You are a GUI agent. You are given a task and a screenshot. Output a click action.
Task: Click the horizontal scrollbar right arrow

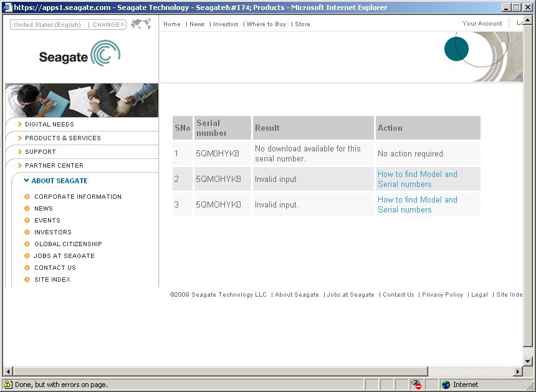pyautogui.click(x=518, y=371)
